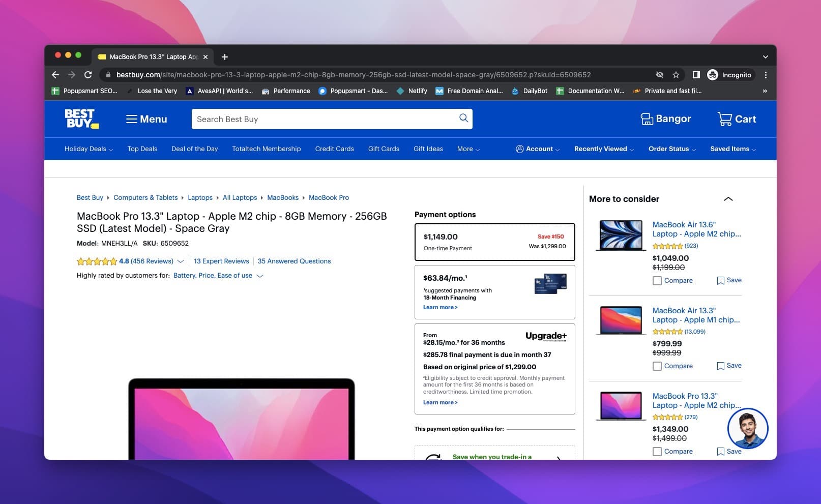This screenshot has height=504, width=821.
Task: Click Learn more under 18-Month Financing
Action: point(440,308)
